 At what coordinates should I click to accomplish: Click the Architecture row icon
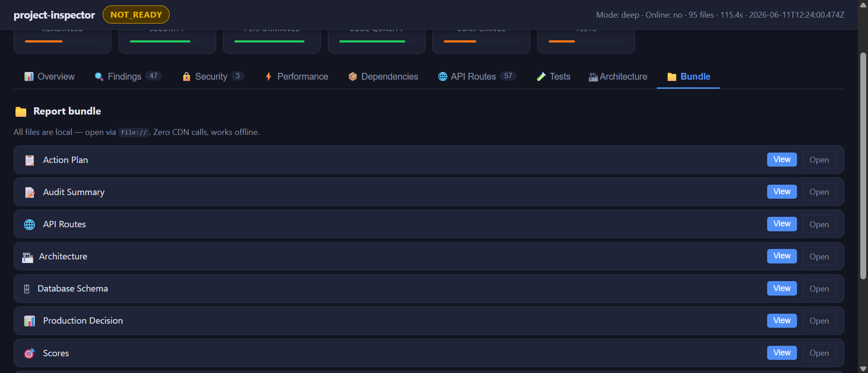click(x=28, y=257)
